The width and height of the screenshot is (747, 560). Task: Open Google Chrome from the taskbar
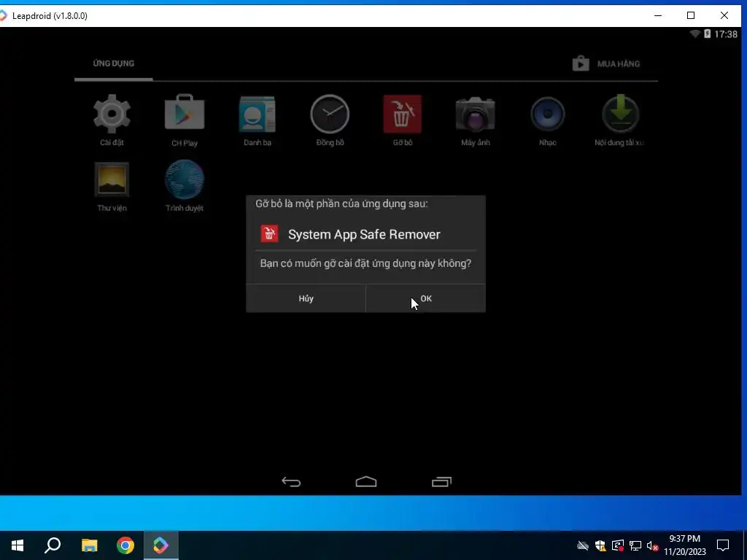125,545
